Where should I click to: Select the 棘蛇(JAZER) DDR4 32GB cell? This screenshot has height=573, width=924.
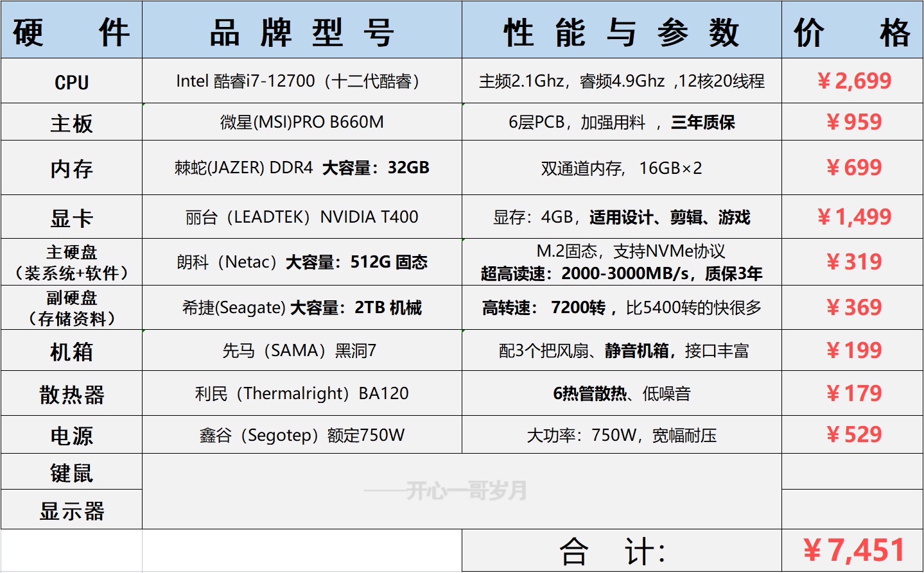point(302,167)
